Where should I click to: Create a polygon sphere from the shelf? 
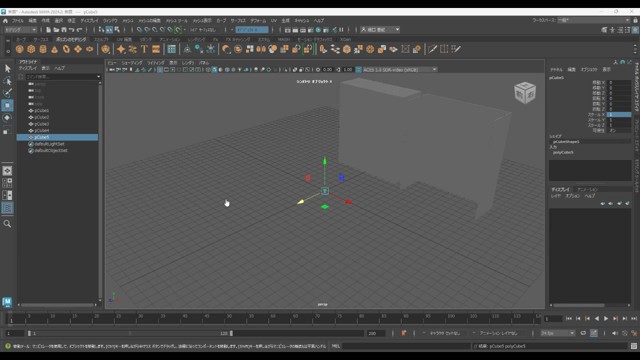(20, 49)
